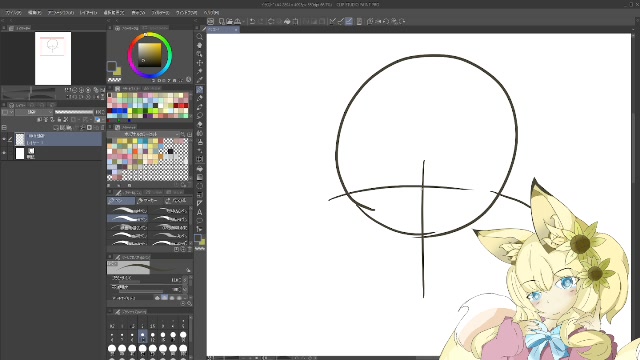The image size is (640, 360).
Task: Click the Save icon in the command bar
Action: click(x=237, y=21)
